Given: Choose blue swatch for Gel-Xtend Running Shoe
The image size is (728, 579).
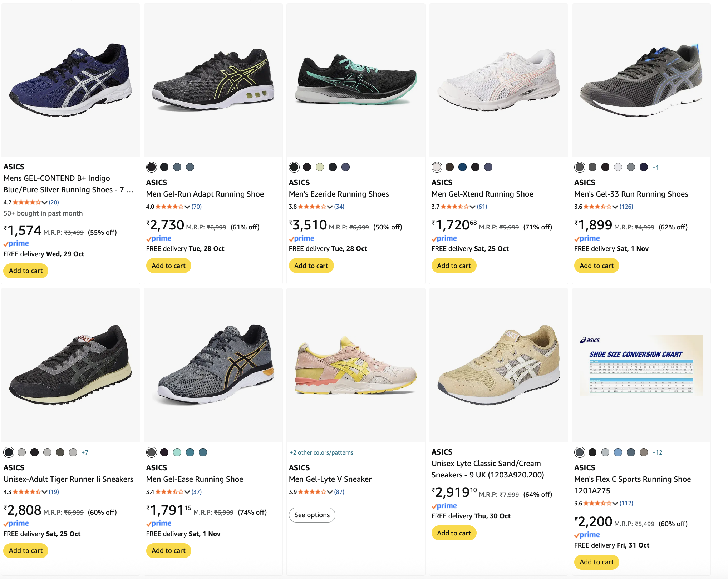Looking at the screenshot, I should click(x=462, y=167).
